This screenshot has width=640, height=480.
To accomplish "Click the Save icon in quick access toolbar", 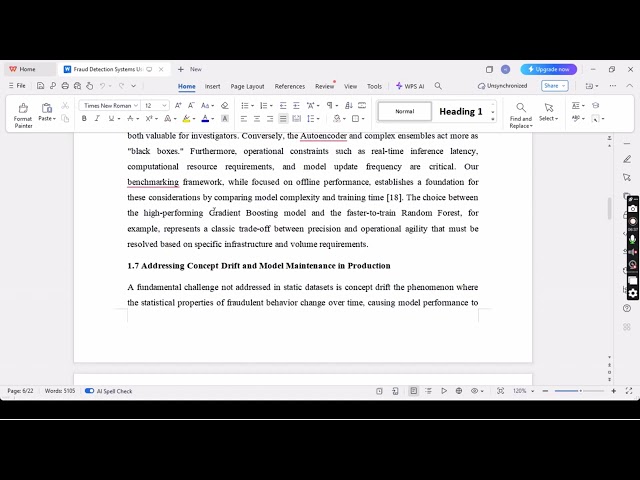I will pyautogui.click(x=40, y=86).
